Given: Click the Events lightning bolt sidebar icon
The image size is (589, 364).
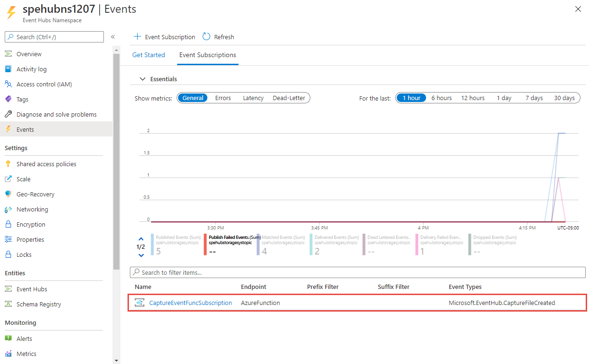Looking at the screenshot, I should [x=8, y=129].
